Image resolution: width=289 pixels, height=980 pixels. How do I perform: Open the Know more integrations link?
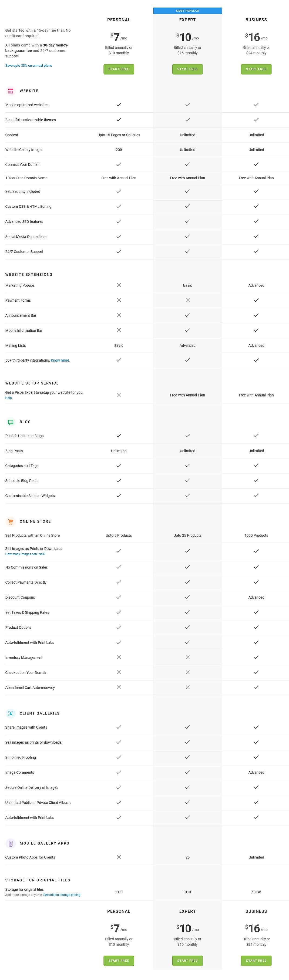tap(61, 360)
